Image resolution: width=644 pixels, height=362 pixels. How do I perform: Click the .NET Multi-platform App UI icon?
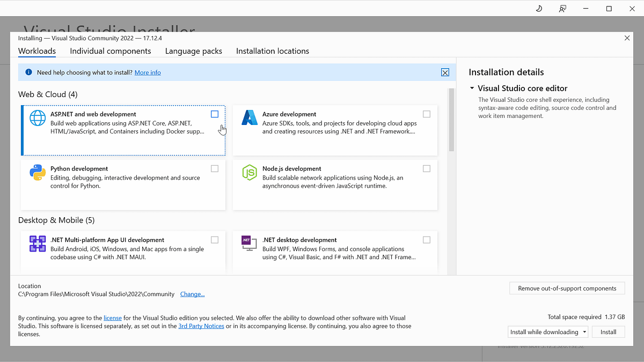(x=37, y=244)
